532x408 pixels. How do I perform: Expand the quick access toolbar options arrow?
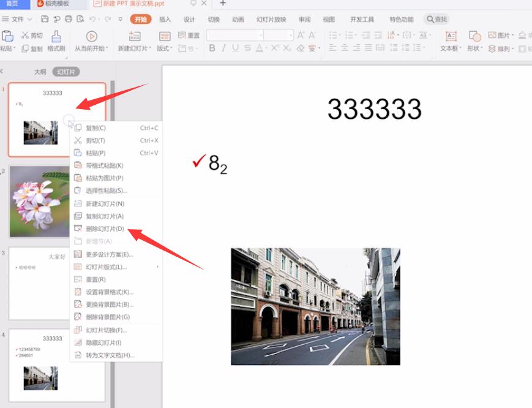click(x=120, y=19)
